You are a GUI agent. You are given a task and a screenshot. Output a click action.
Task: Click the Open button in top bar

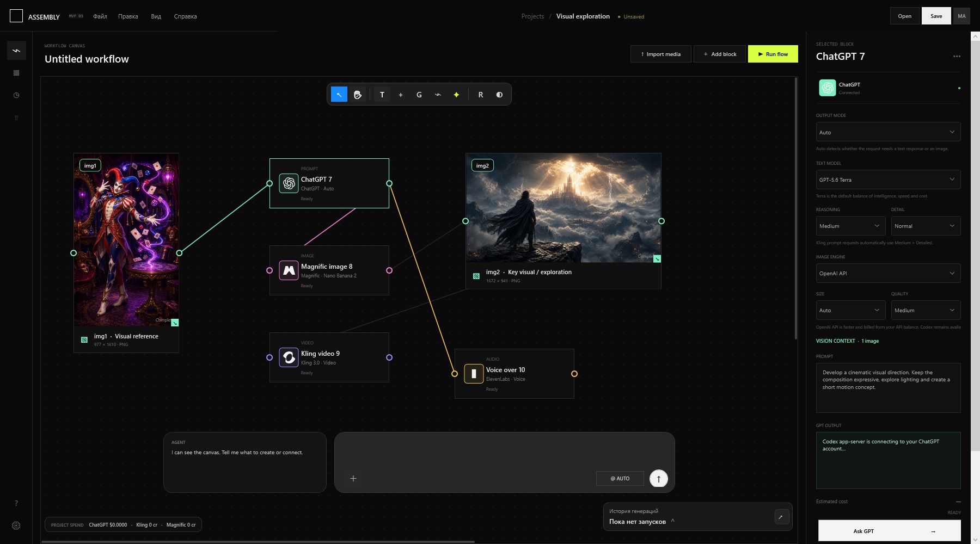coord(904,16)
